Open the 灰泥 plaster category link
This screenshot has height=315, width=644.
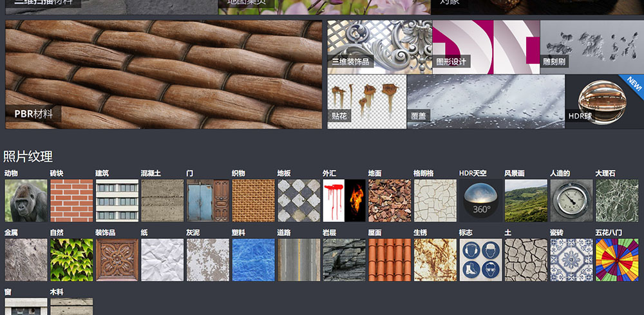coord(193,233)
